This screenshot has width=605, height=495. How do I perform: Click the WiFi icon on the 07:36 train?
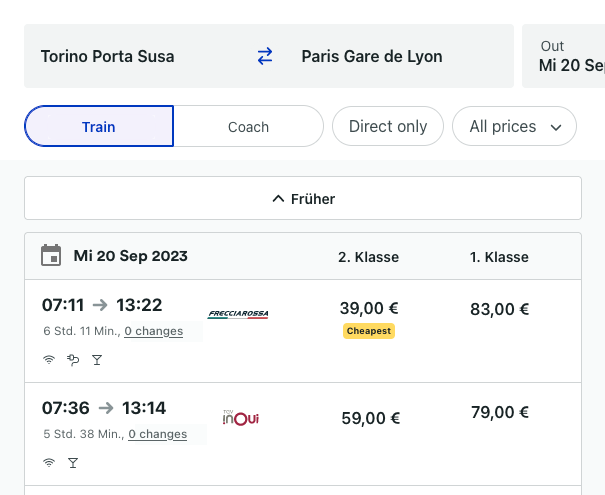pos(48,463)
